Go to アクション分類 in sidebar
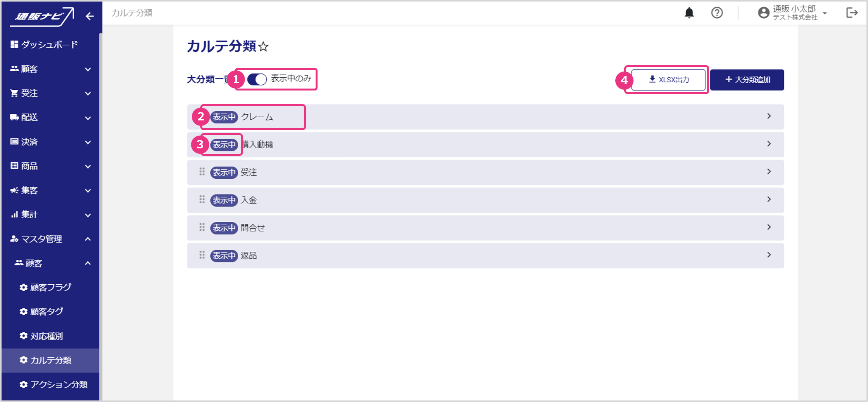The image size is (868, 402). [x=59, y=385]
